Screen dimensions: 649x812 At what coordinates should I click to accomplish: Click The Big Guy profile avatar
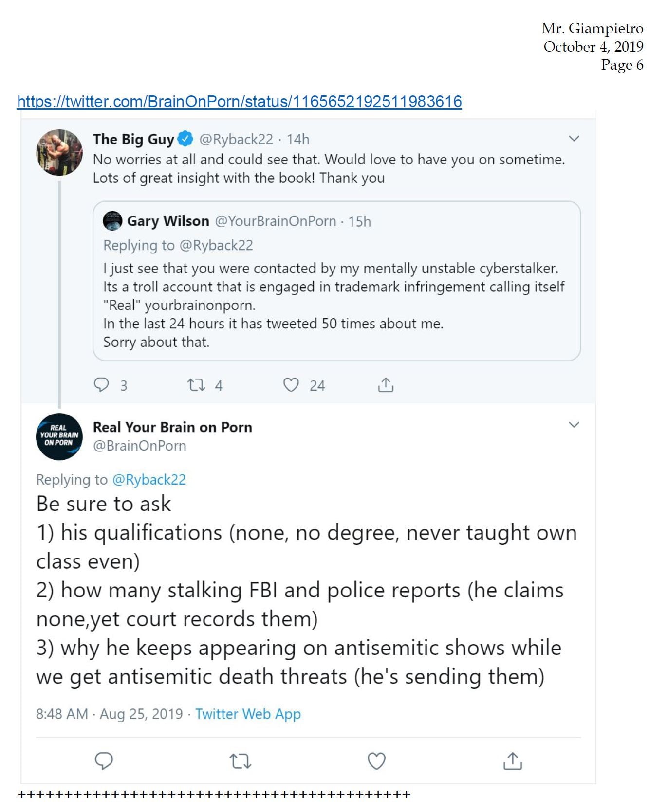[59, 152]
